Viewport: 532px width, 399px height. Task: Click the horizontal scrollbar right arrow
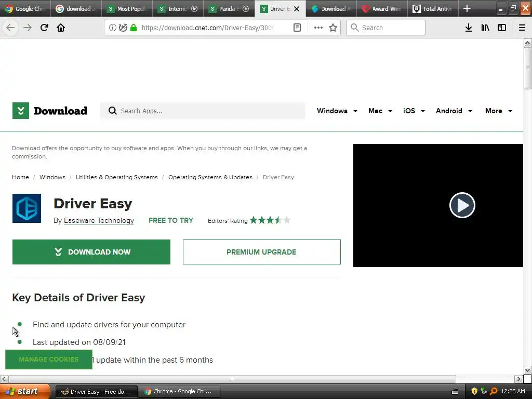pos(518,379)
